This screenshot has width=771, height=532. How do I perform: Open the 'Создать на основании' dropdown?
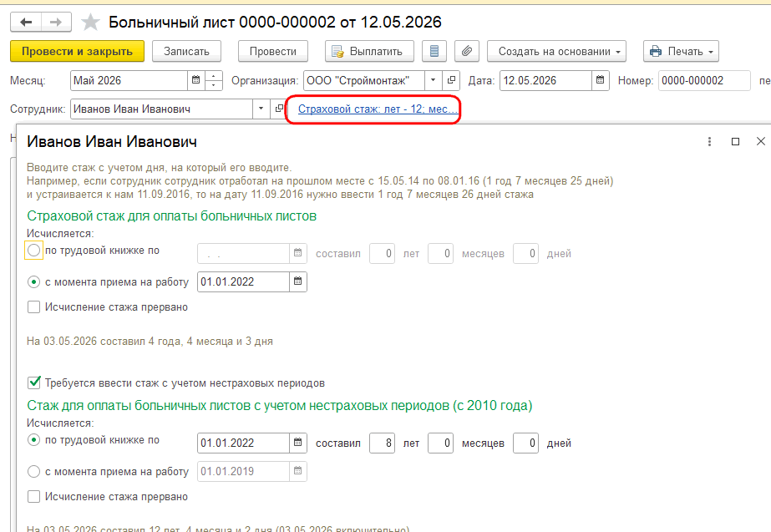tap(556, 51)
